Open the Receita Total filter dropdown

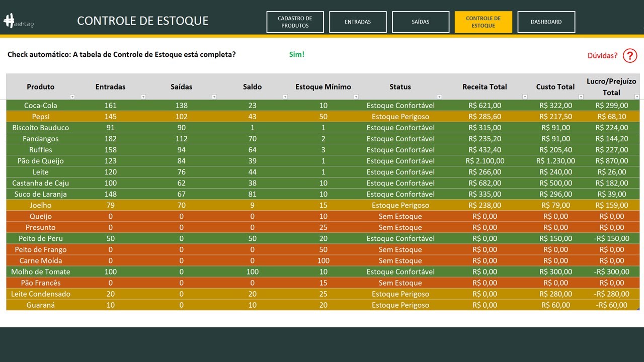pyautogui.click(x=525, y=97)
